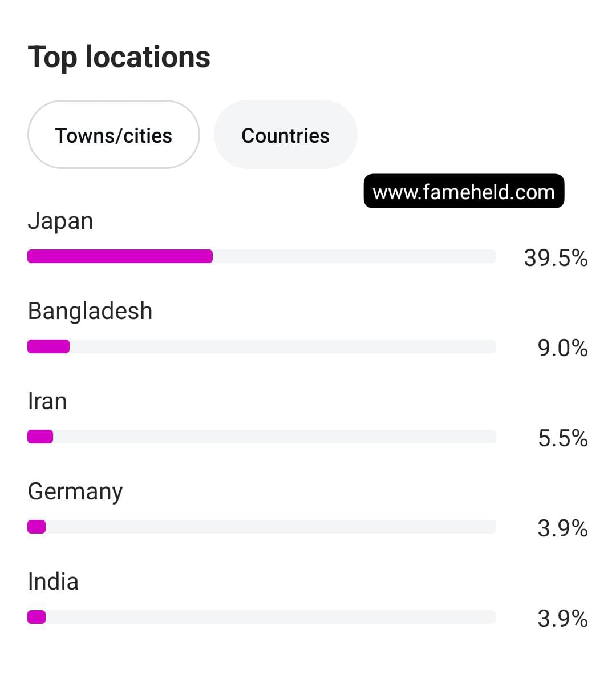Click the India percentage bar
This screenshot has height=686, width=616.
click(x=37, y=617)
